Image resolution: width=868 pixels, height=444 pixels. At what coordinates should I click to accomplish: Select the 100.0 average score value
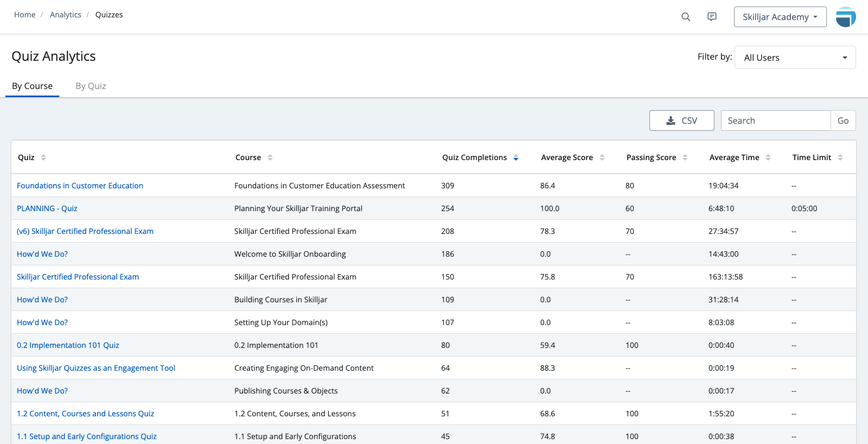pos(550,208)
